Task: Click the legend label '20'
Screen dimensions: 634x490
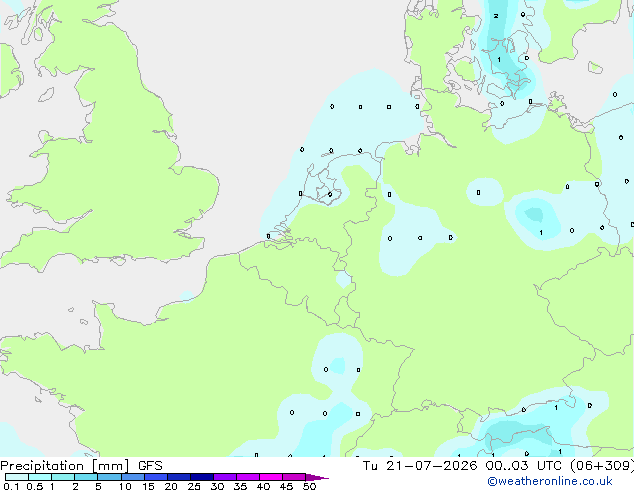Action: tap(171, 486)
